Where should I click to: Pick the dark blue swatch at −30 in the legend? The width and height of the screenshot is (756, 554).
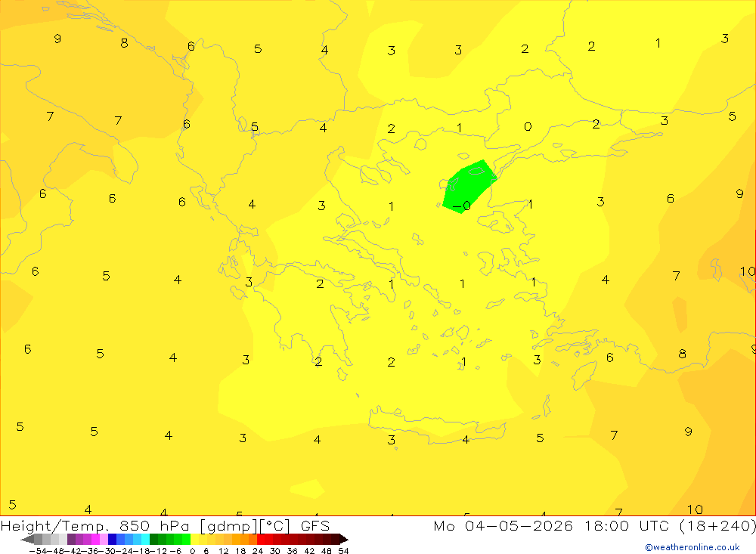point(112,540)
